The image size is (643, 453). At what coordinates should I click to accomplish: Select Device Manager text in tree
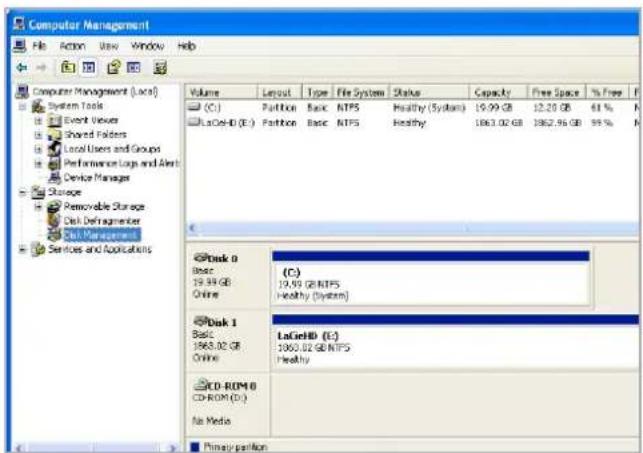[x=97, y=178]
